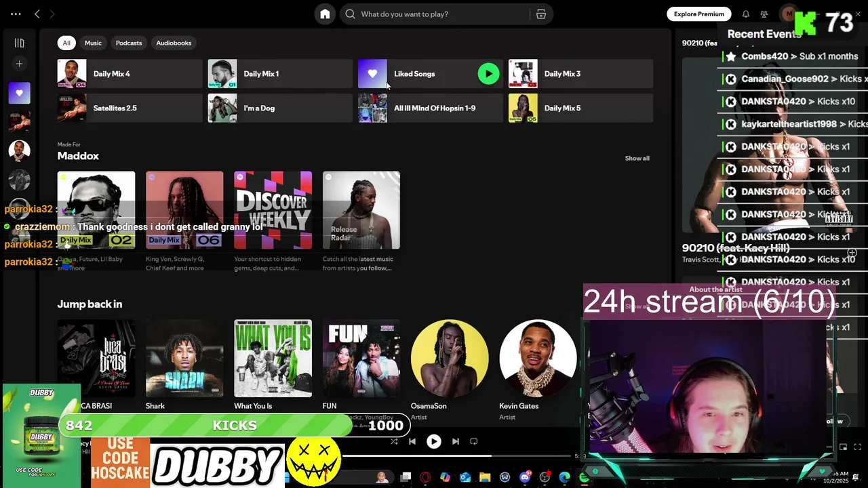868x488 pixels.
Task: Expand Your Library sidebar icon
Action: coord(19,43)
